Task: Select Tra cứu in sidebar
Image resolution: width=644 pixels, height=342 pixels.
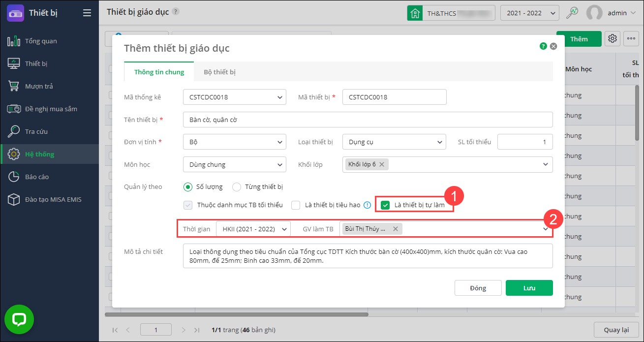Action: (49, 131)
